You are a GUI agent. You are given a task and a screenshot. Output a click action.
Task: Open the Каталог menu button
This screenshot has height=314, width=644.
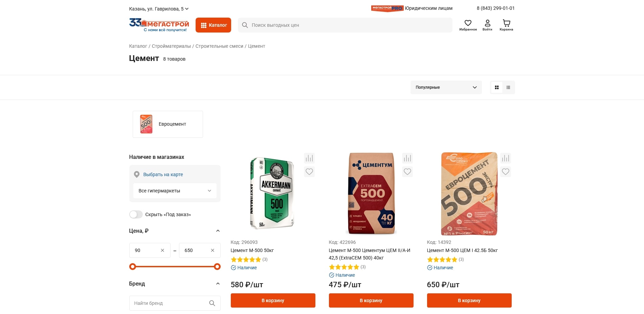(213, 25)
